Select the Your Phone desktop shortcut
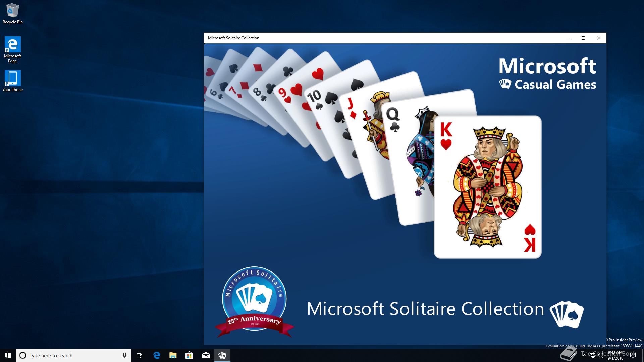Image resolution: width=644 pixels, height=362 pixels. (12, 81)
